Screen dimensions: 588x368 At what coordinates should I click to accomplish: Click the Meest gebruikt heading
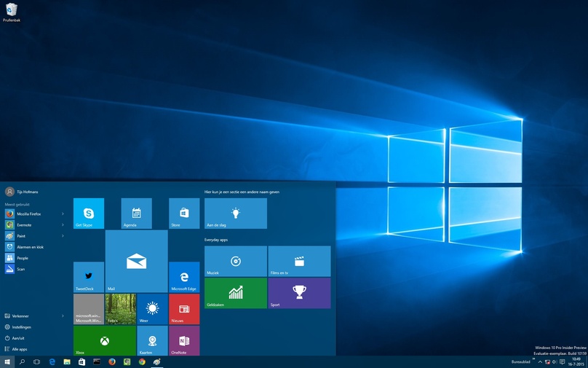click(x=17, y=205)
